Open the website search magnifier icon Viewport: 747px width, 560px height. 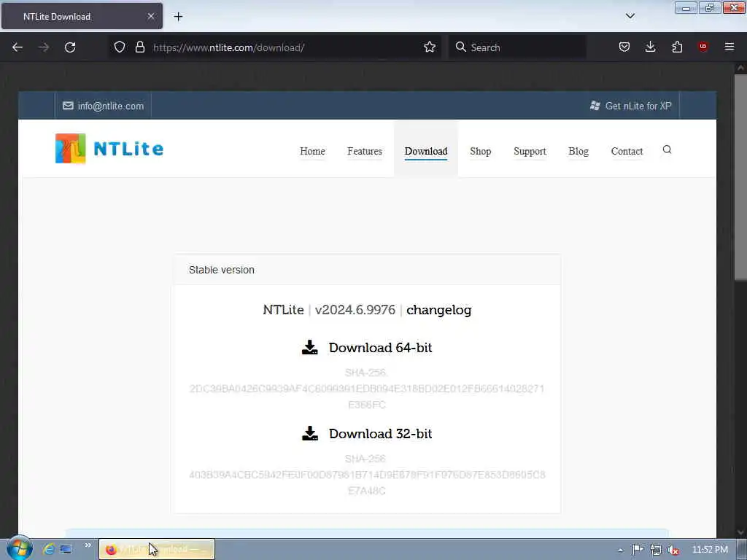coord(667,149)
